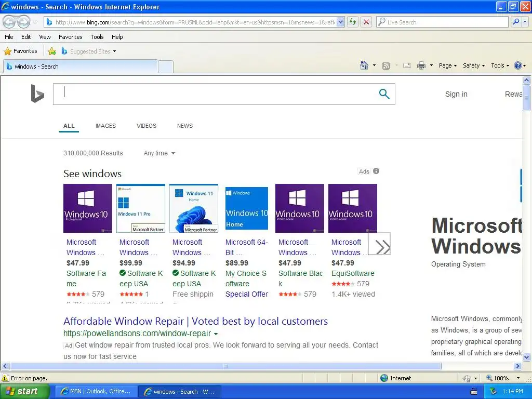Screen dimensions: 532x399
Task: Select the windows - Search browser tab
Action: 81,66
